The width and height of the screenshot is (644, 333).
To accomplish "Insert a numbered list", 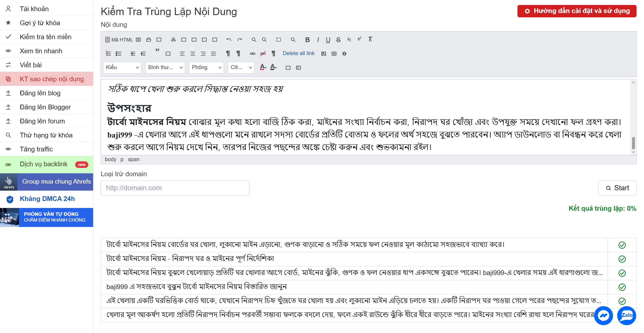I will pyautogui.click(x=108, y=53).
